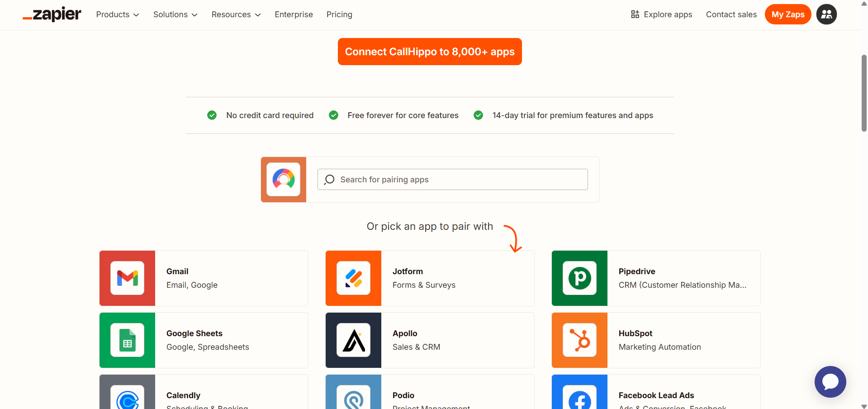Image resolution: width=868 pixels, height=409 pixels.
Task: Select the Google Sheets card title
Action: (x=194, y=333)
